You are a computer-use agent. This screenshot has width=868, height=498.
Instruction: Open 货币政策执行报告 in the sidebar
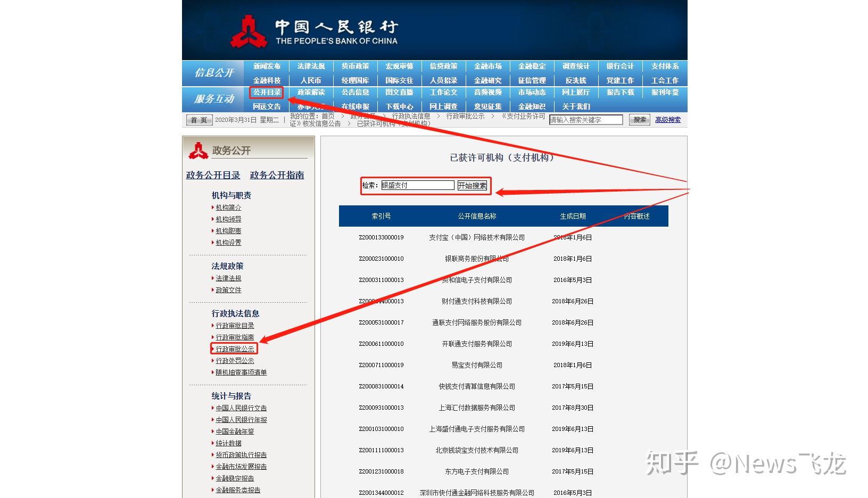241,455
